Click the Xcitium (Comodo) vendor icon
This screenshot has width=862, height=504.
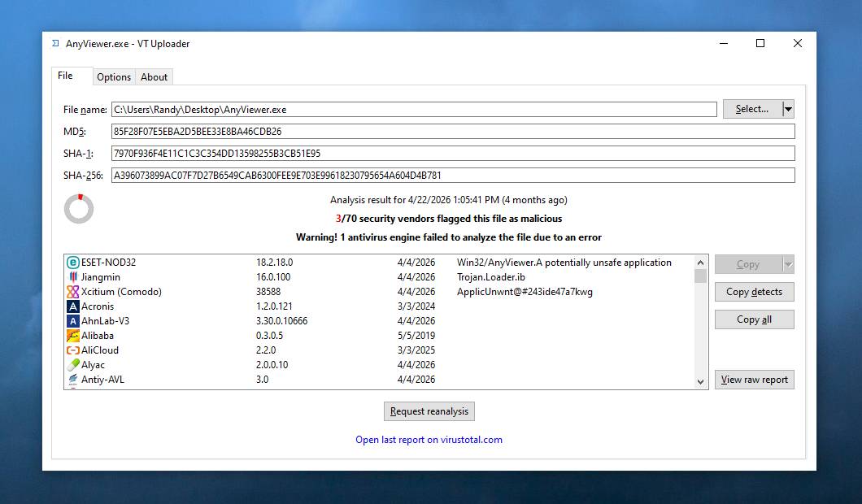pyautogui.click(x=72, y=292)
